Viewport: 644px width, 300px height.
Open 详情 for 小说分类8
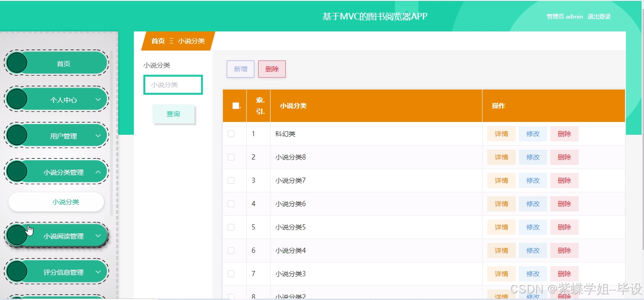click(502, 157)
